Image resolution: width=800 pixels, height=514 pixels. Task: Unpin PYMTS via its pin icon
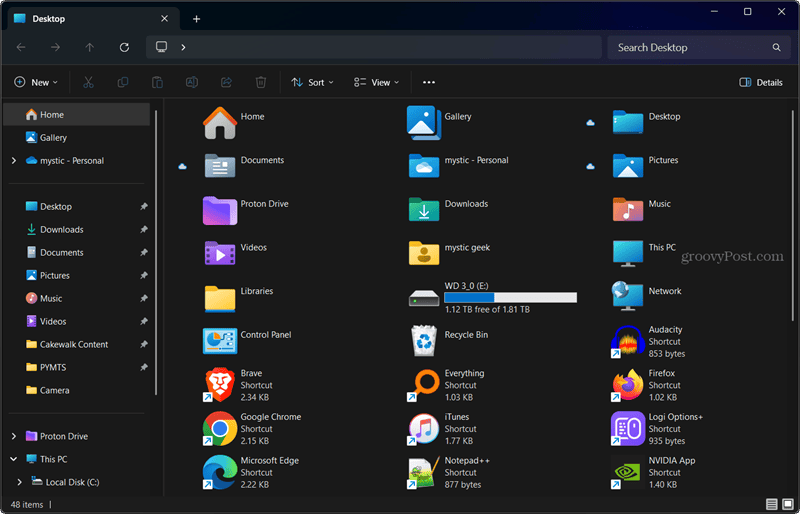(x=144, y=368)
